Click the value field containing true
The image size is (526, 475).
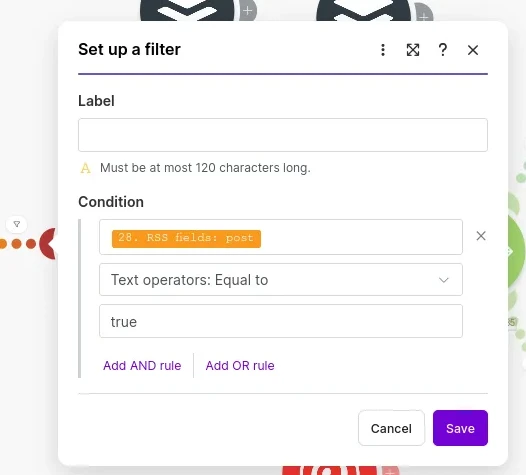pos(281,321)
